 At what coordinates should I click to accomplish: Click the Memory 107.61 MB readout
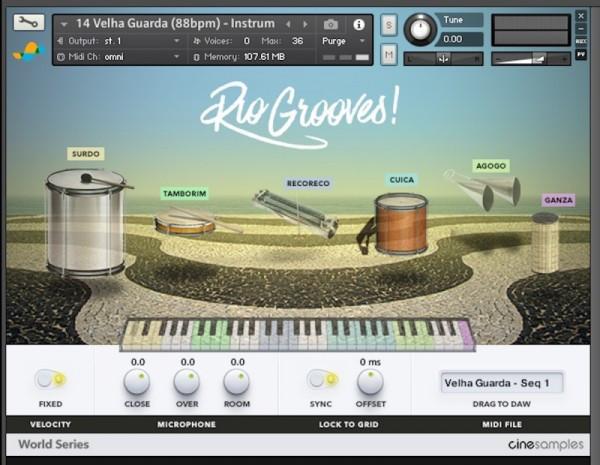coord(264,57)
